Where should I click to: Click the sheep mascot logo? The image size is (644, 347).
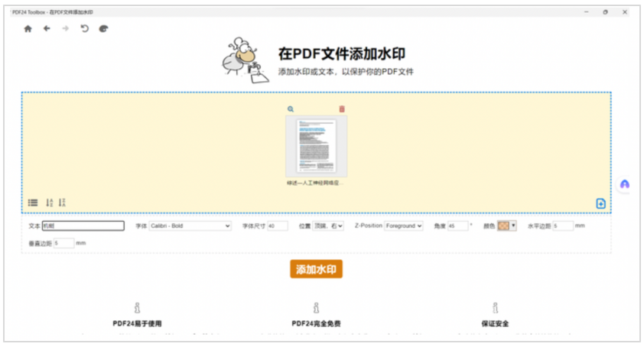pyautogui.click(x=245, y=60)
